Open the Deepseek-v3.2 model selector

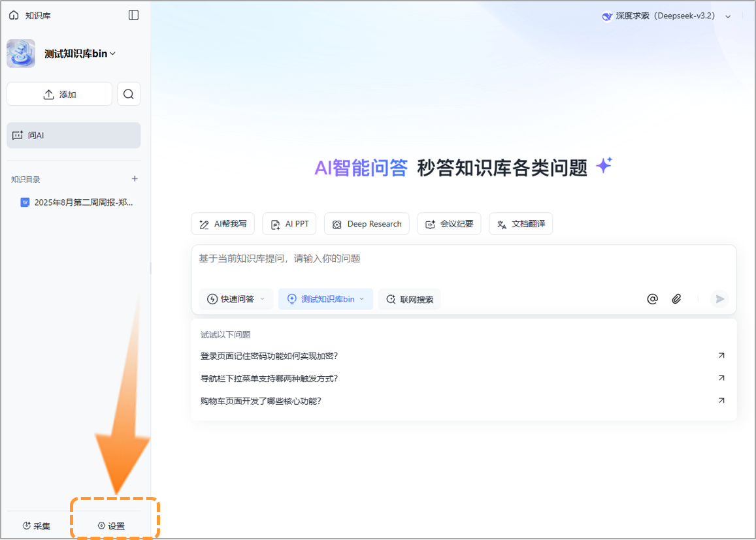point(666,16)
